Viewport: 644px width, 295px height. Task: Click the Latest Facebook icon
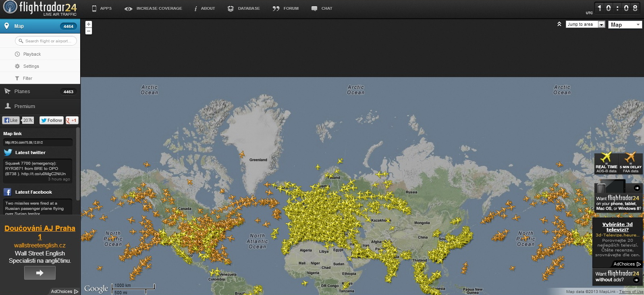[7, 192]
